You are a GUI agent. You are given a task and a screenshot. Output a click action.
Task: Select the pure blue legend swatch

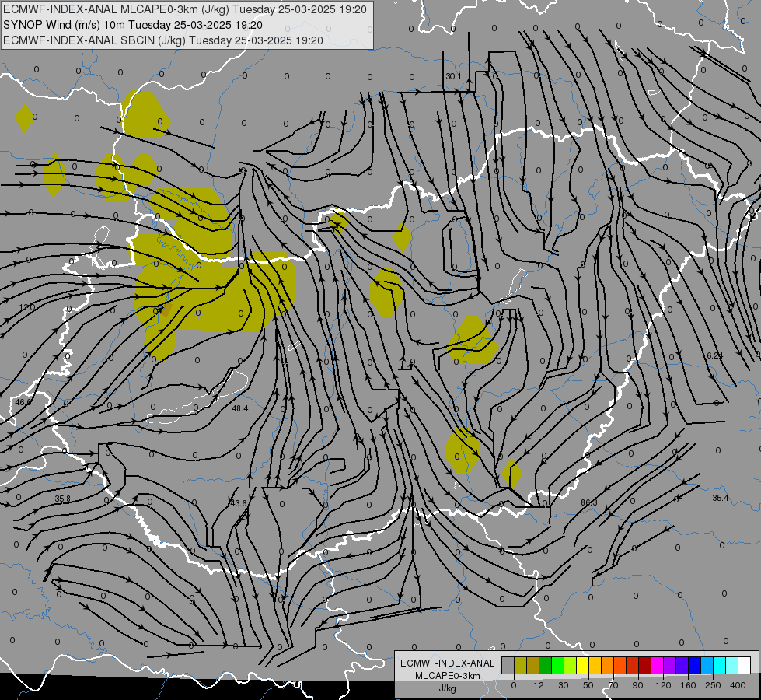tap(695, 666)
